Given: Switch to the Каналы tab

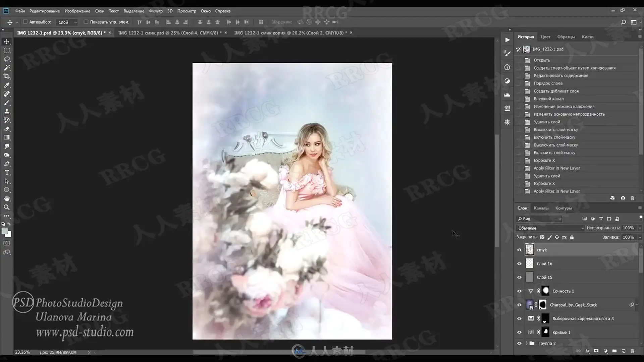Looking at the screenshot, I should tap(541, 208).
